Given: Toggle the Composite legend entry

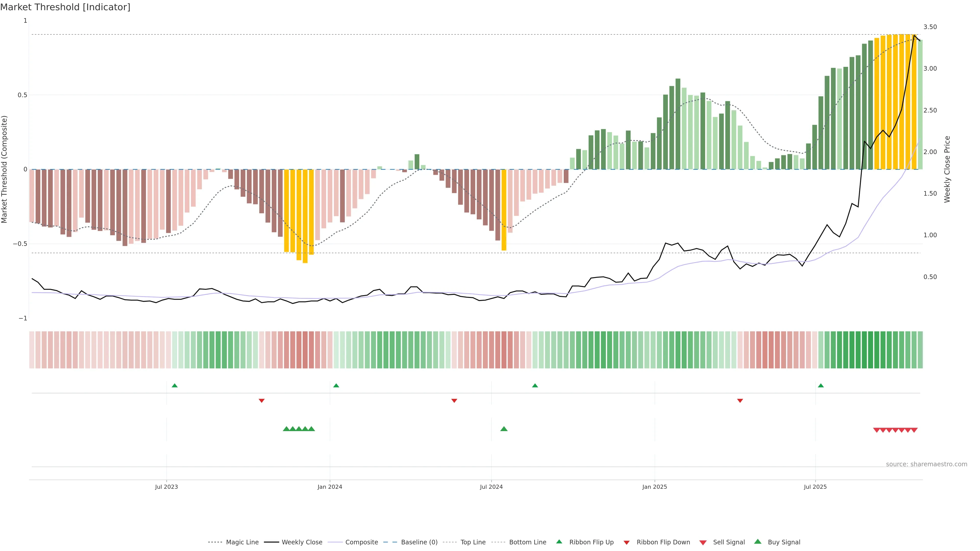Looking at the screenshot, I should (361, 542).
